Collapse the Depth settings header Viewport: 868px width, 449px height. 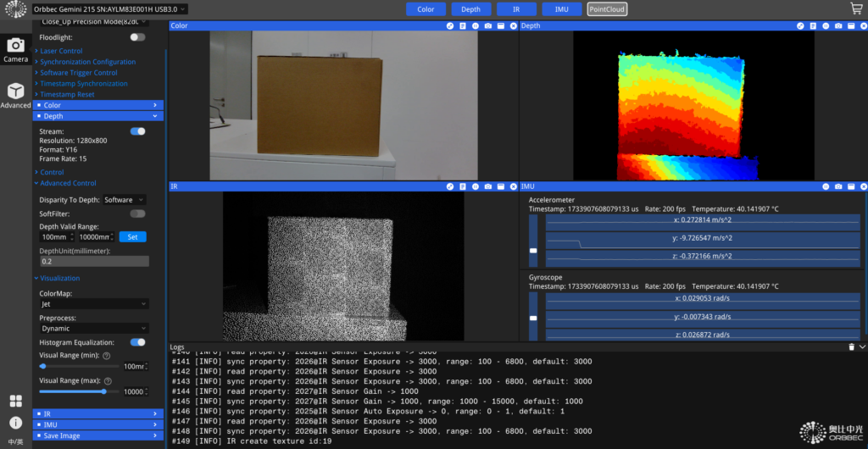pyautogui.click(x=98, y=116)
